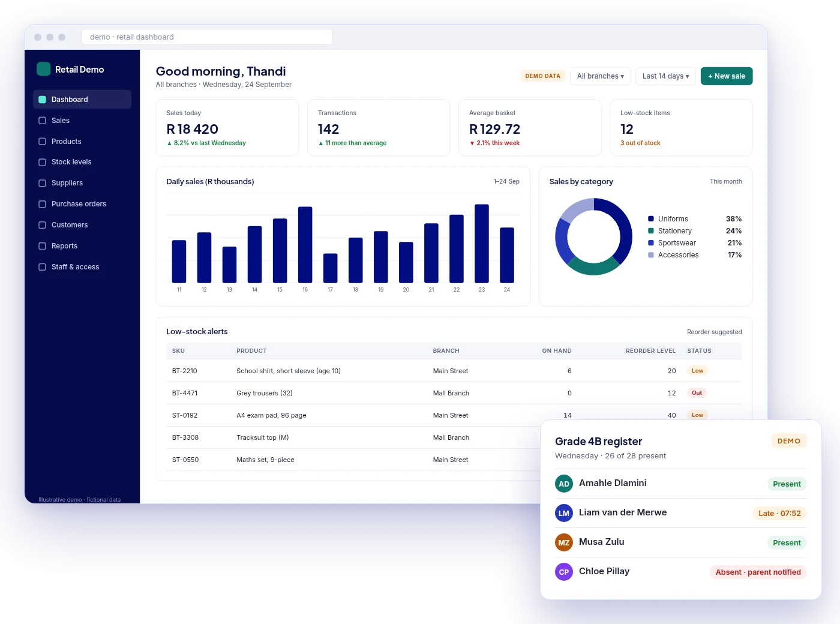Viewport: 840px width, 624px height.
Task: Click the Low-stock items card
Action: tap(681, 128)
